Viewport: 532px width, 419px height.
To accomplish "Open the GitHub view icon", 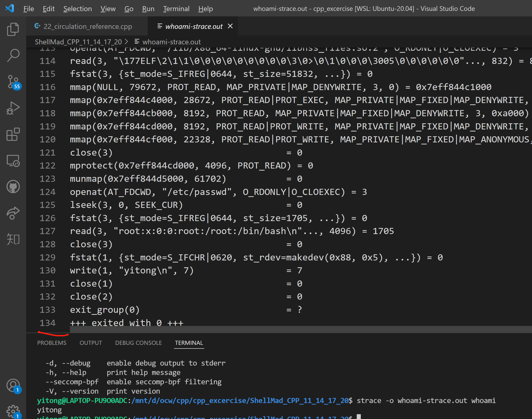I will [x=13, y=187].
